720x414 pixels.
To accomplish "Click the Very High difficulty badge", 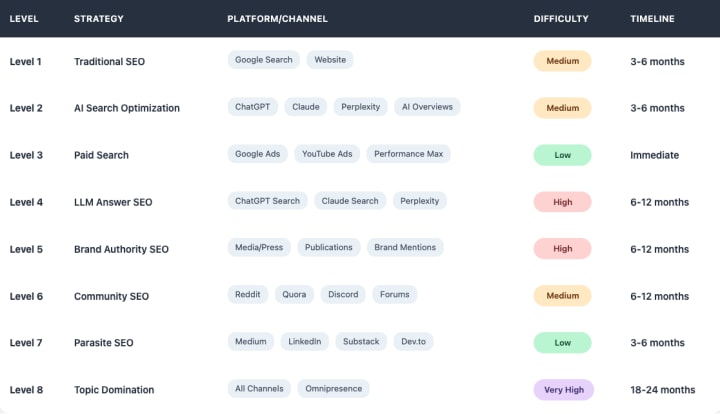I will click(x=563, y=389).
